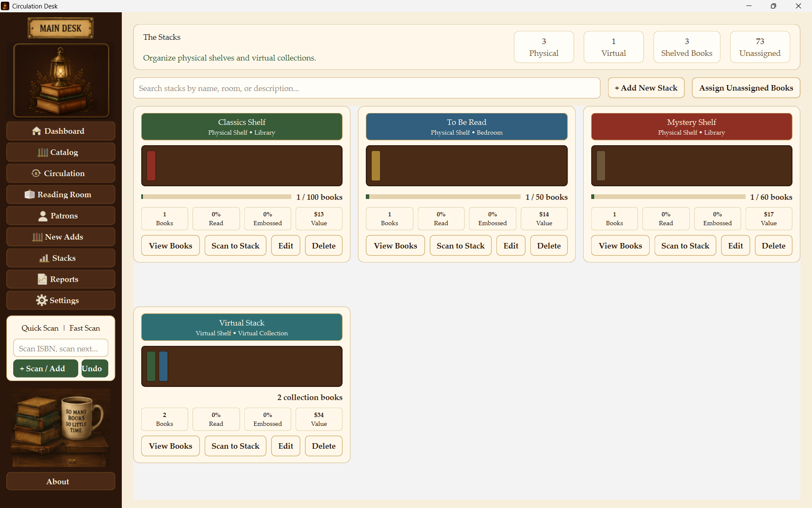View Books in the Classics Shelf
Screen dimensions: 812x508
click(x=170, y=246)
